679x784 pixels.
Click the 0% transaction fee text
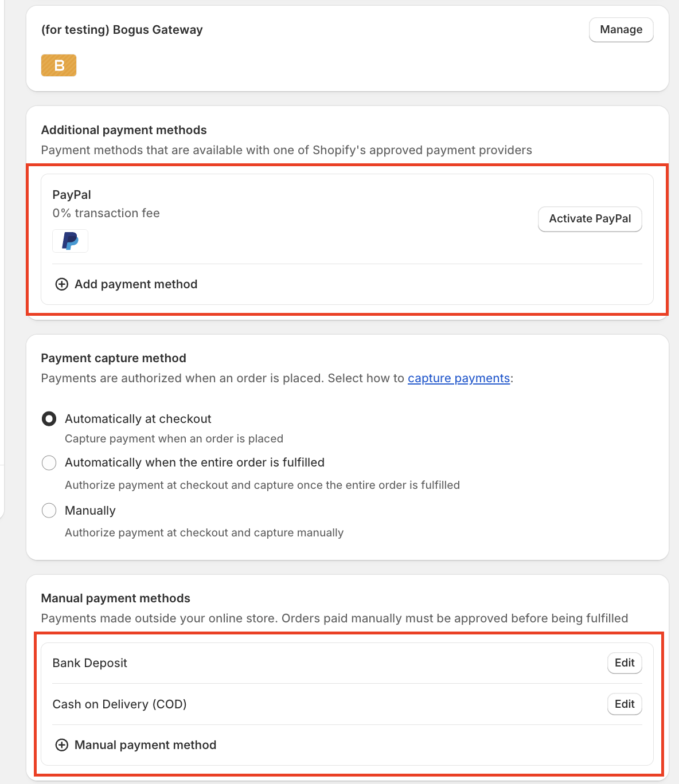[x=106, y=213]
